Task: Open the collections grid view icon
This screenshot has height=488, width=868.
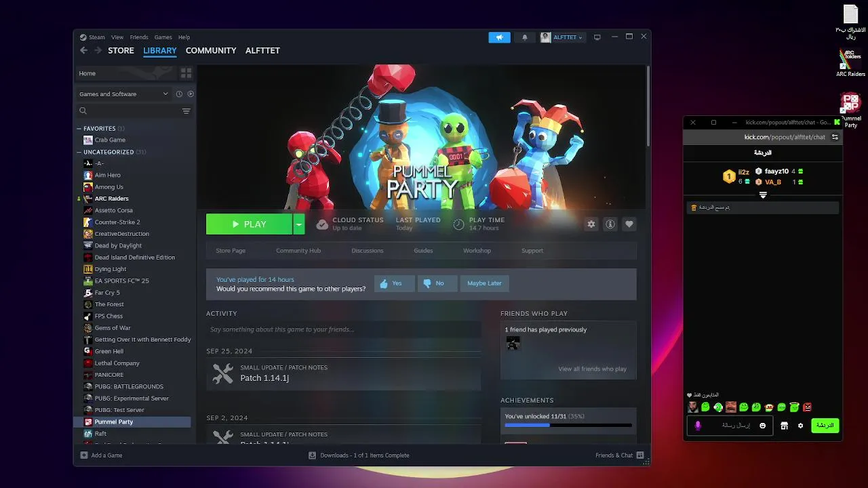Action: tap(186, 73)
